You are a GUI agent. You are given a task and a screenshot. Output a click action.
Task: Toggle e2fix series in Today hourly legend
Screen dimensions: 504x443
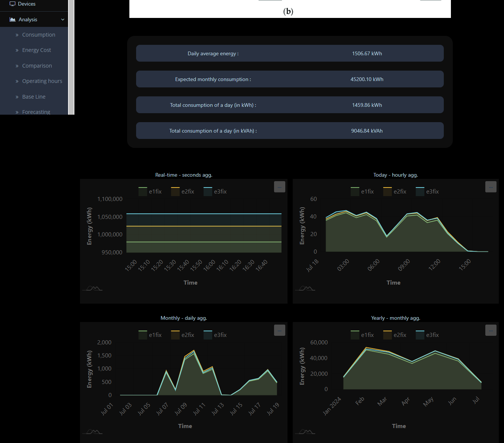[x=394, y=192]
